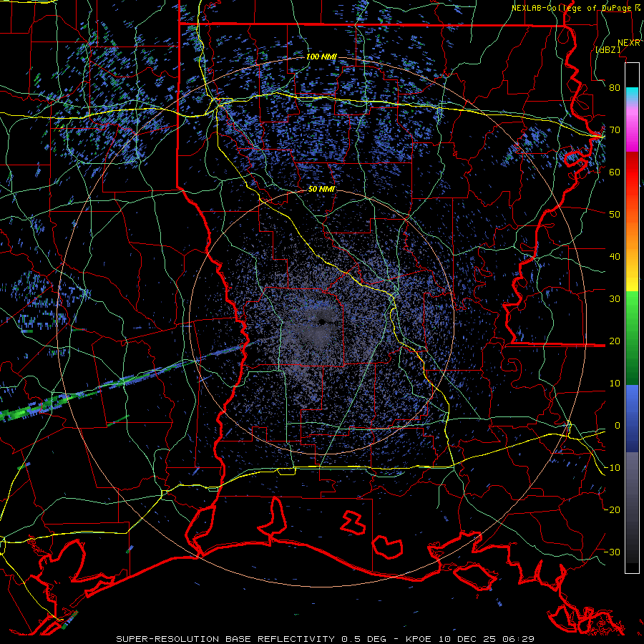This screenshot has height=644, width=644.
Task: Click the 100 NMI range ring label
Action: click(x=321, y=57)
